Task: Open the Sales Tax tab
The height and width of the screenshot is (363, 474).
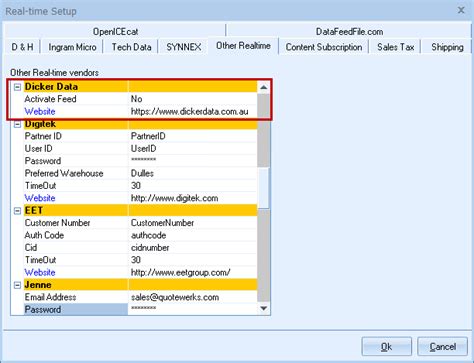Action: [x=395, y=47]
